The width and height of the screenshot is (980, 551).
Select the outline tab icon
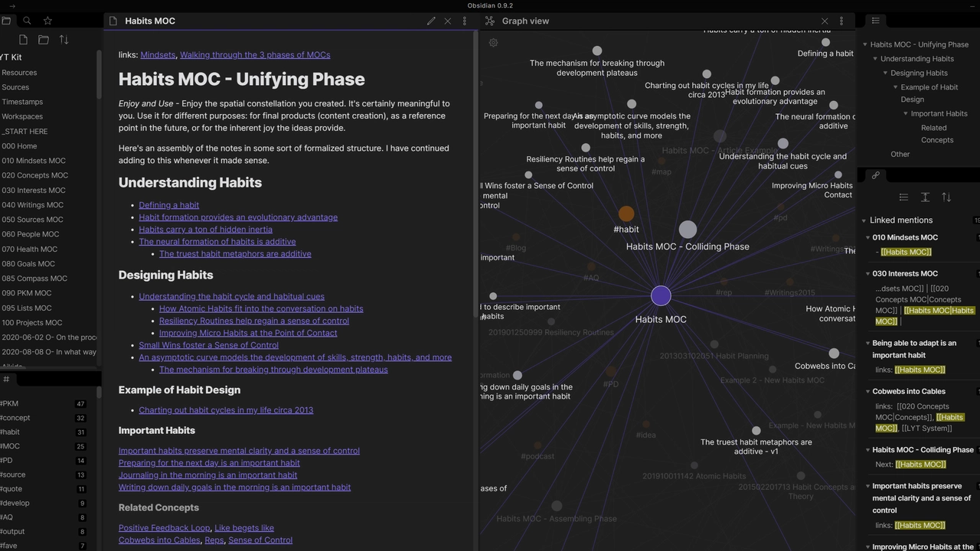(875, 21)
